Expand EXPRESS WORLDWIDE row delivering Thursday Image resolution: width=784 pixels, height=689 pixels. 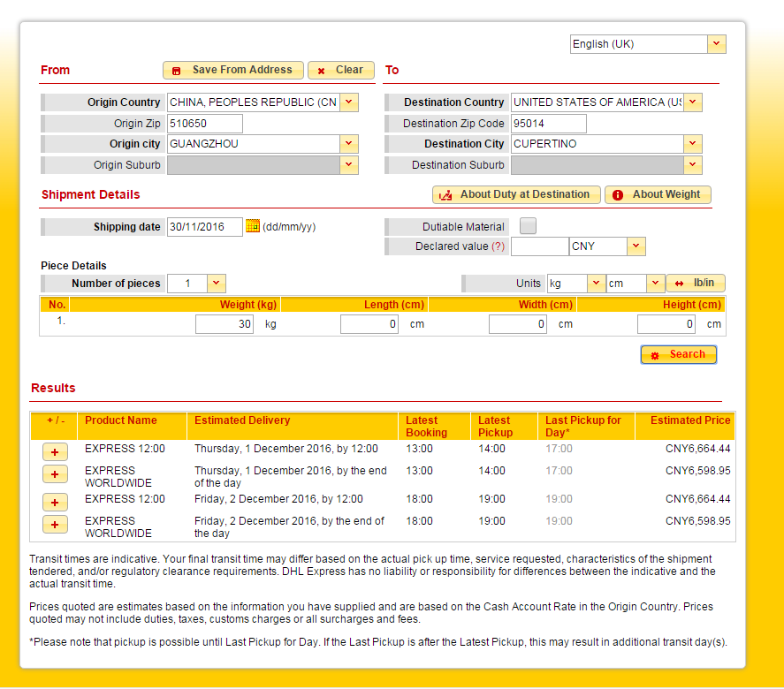pyautogui.click(x=55, y=474)
